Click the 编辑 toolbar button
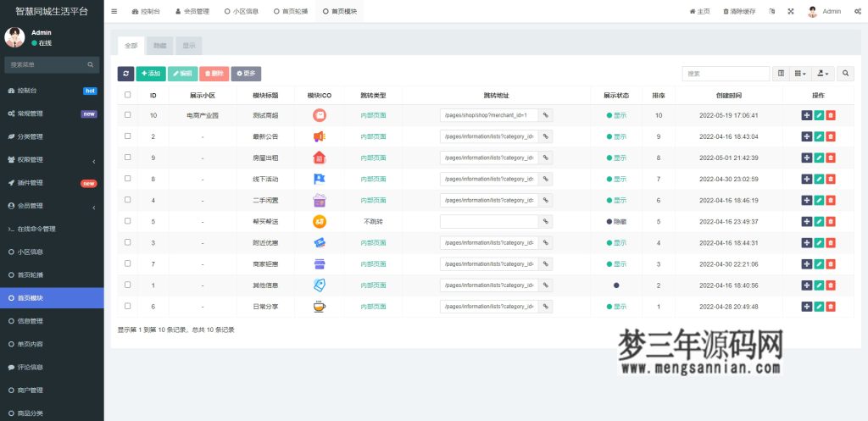 pos(183,74)
